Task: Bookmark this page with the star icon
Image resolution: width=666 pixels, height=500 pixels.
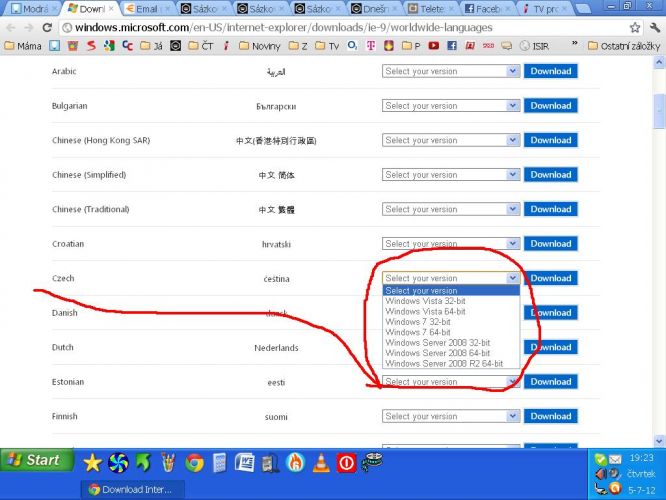Action: point(635,28)
